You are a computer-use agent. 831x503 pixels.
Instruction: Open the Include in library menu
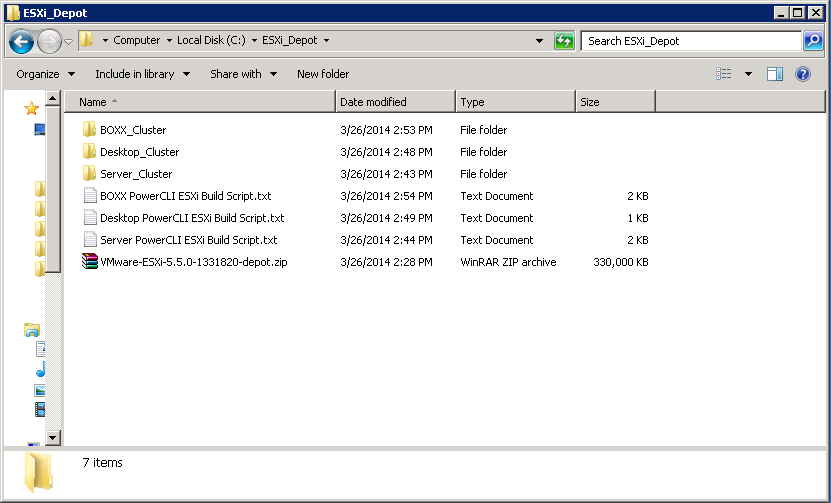(x=142, y=74)
